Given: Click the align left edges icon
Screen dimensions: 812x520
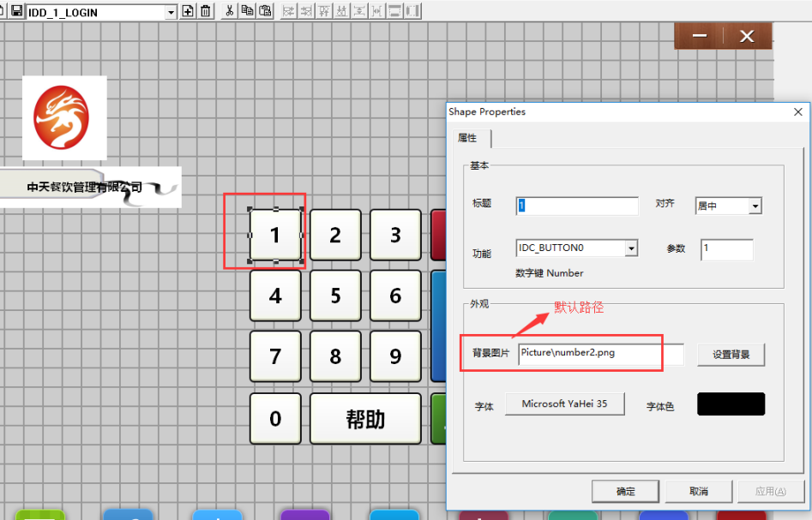Looking at the screenshot, I should click(x=288, y=11).
